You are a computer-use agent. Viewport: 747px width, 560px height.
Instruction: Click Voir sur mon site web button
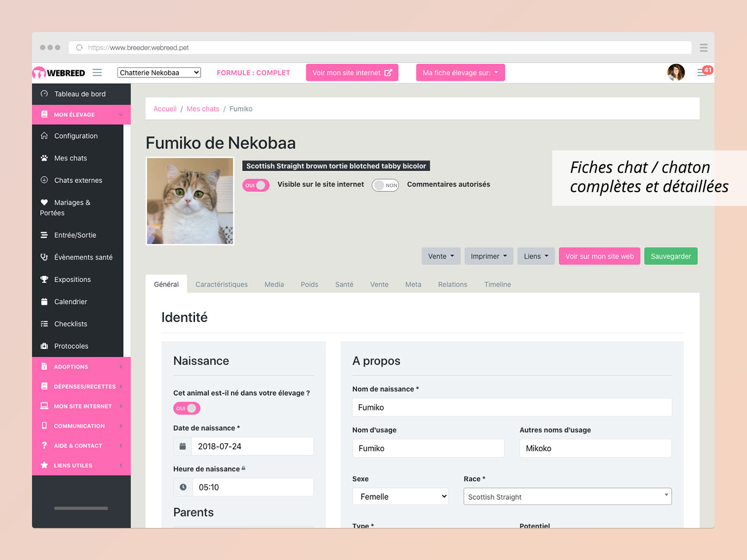(600, 256)
